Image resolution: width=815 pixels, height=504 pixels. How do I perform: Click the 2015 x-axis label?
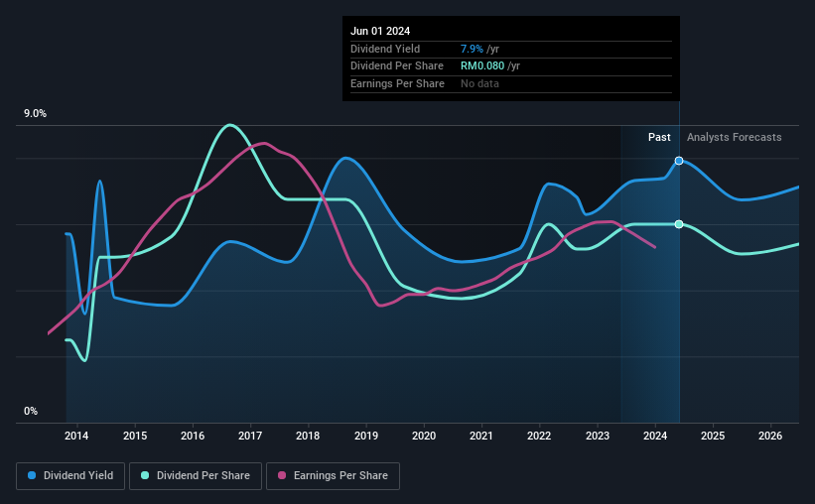(x=135, y=436)
